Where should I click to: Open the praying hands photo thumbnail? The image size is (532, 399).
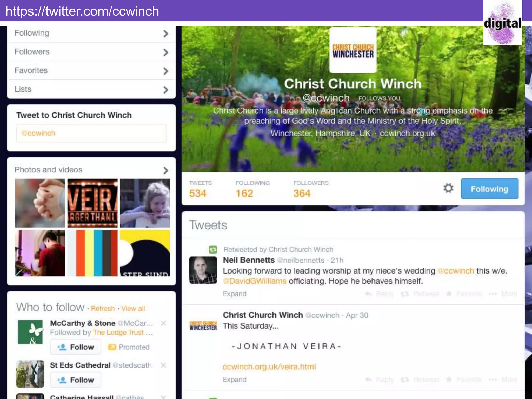[x=40, y=203]
